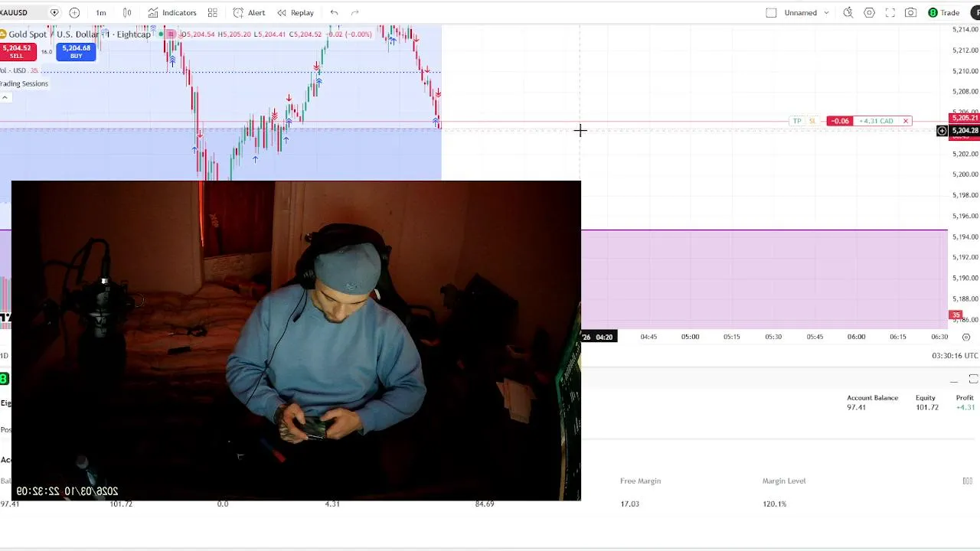This screenshot has height=551, width=980.
Task: Click the +4.31 CAD position profit label
Action: pos(876,121)
